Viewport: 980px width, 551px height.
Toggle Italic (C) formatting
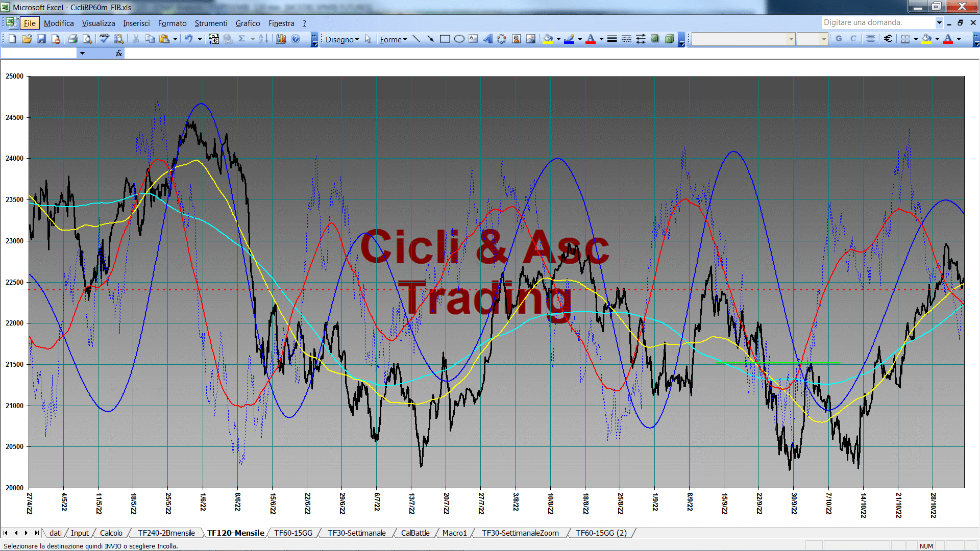[x=853, y=39]
